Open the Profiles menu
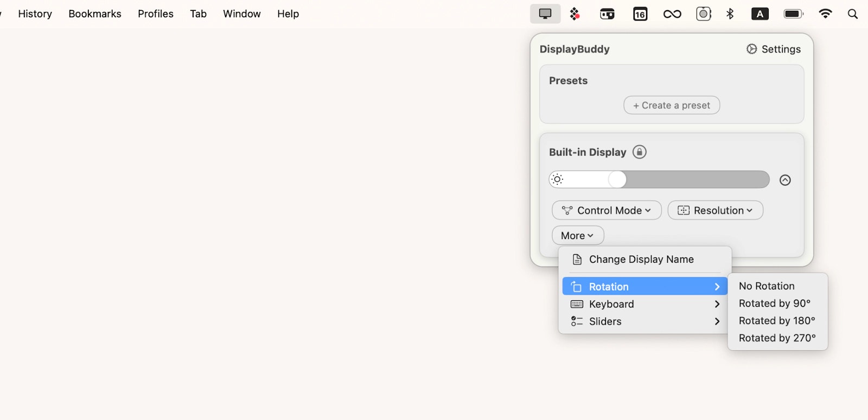Image resolution: width=868 pixels, height=420 pixels. pos(156,14)
